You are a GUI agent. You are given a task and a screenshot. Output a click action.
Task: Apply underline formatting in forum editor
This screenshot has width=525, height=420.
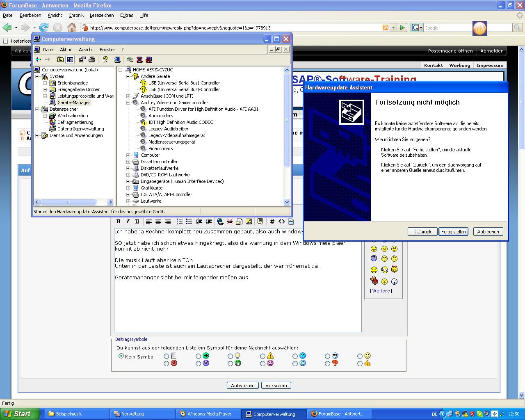[137, 221]
